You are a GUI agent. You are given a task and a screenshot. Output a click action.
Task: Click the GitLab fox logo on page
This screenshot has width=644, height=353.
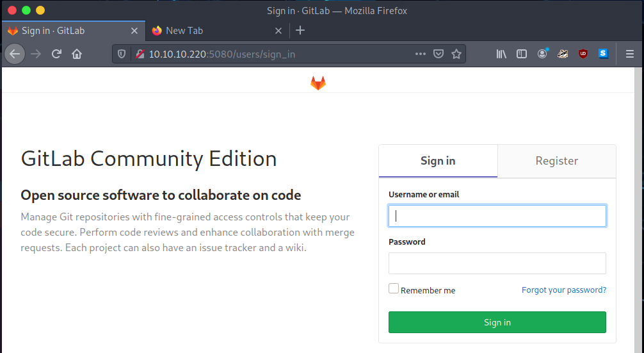pyautogui.click(x=318, y=83)
